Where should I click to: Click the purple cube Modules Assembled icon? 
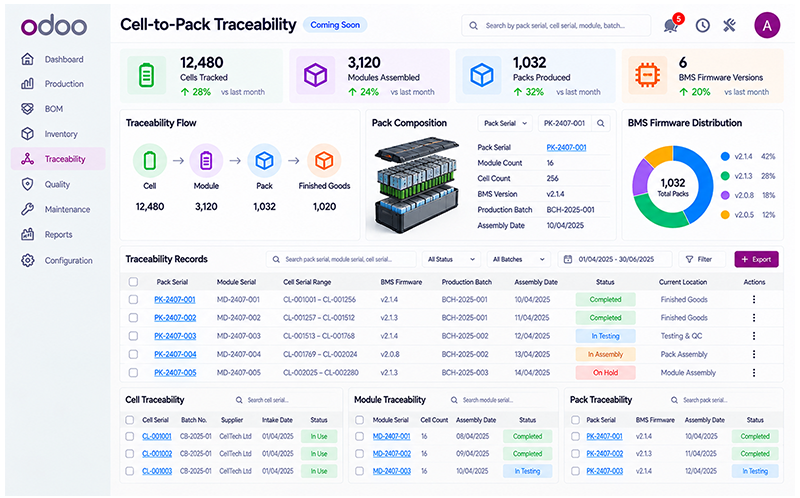(315, 75)
